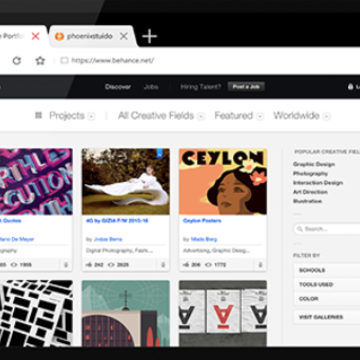Open the Ceylon poster thumbnail

[x=223, y=182]
